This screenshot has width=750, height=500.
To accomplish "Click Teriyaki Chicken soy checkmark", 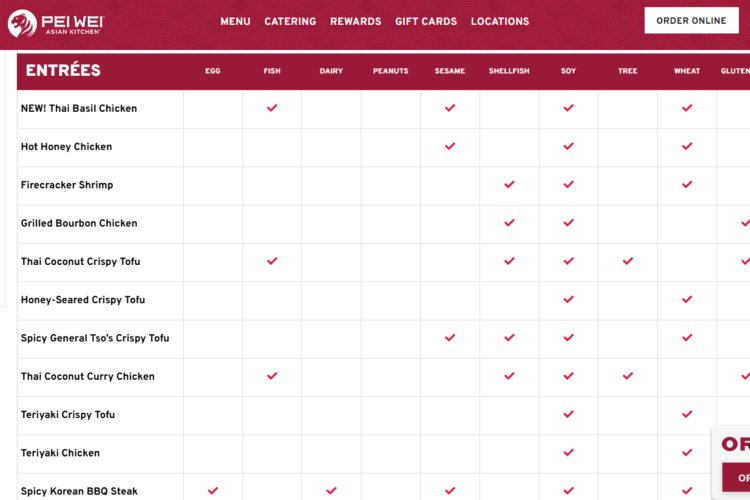I will coord(569,453).
